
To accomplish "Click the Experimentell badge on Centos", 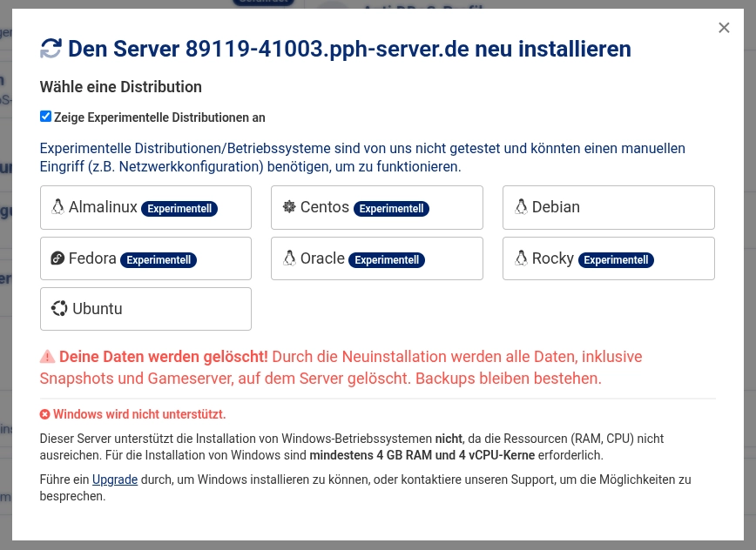I will coord(391,209).
